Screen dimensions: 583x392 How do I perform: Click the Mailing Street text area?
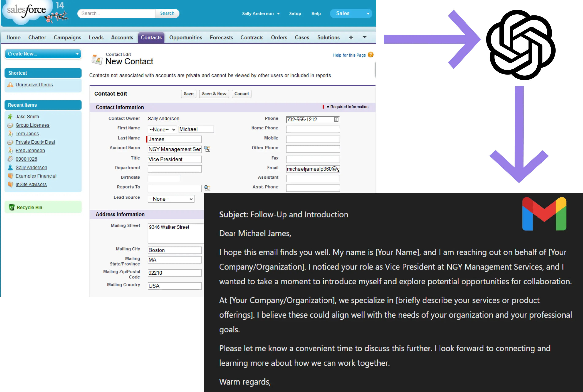(176, 233)
